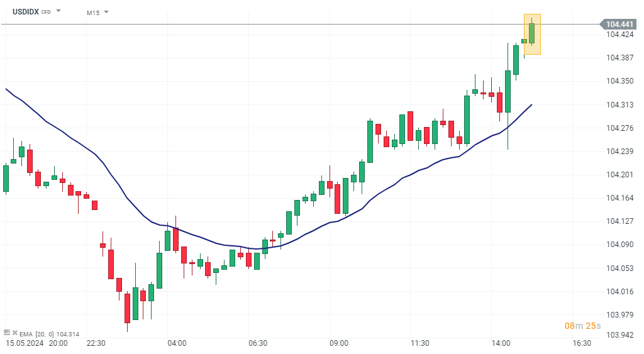Remove the EMA indicator with X icon

point(14,333)
